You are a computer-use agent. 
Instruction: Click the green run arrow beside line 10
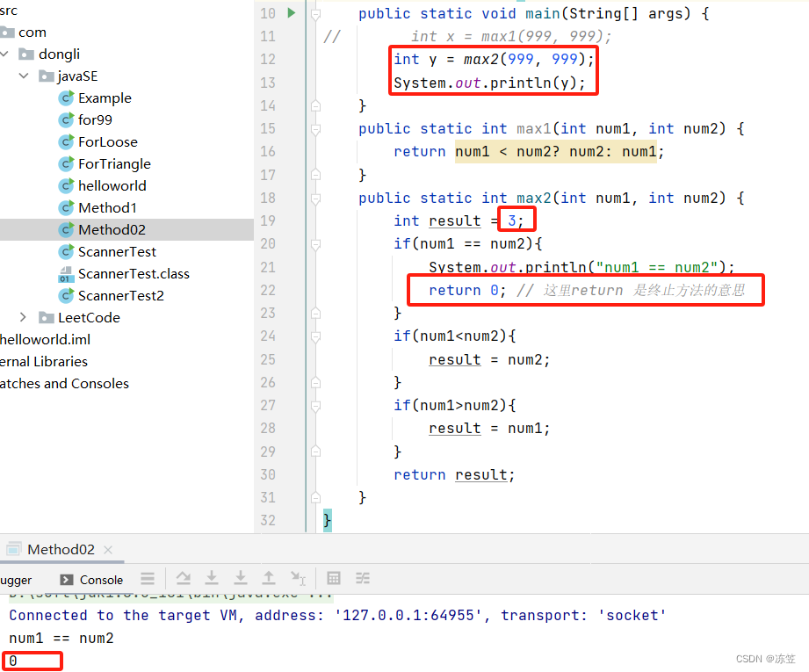tap(293, 13)
